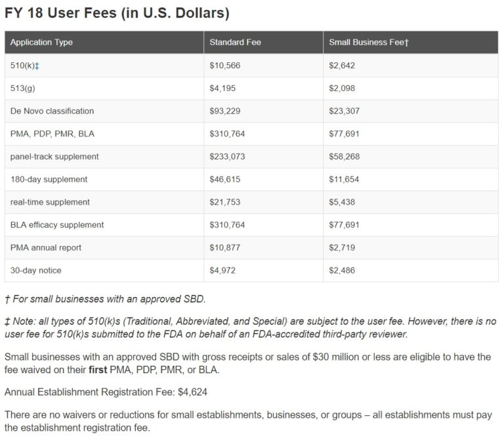The height and width of the screenshot is (440, 504).
Task: Select the $2,719 small business fee cell
Action: coord(343,248)
